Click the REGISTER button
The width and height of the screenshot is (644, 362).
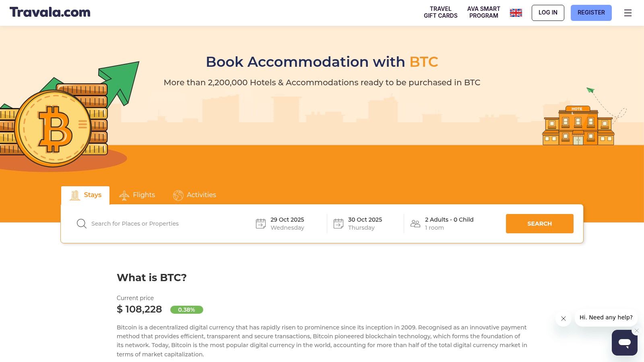pos(591,13)
